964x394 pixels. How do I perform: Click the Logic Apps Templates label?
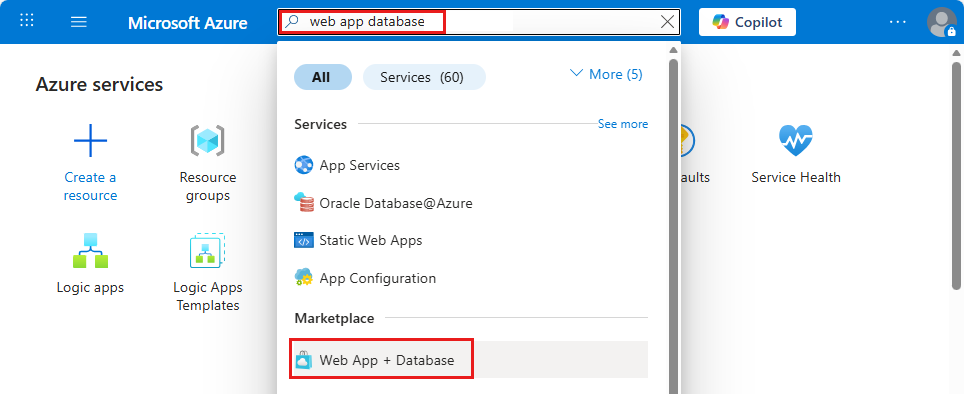208,296
